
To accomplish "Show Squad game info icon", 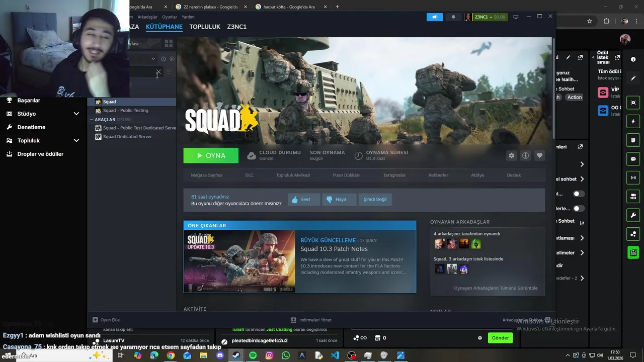I will 526,156.
